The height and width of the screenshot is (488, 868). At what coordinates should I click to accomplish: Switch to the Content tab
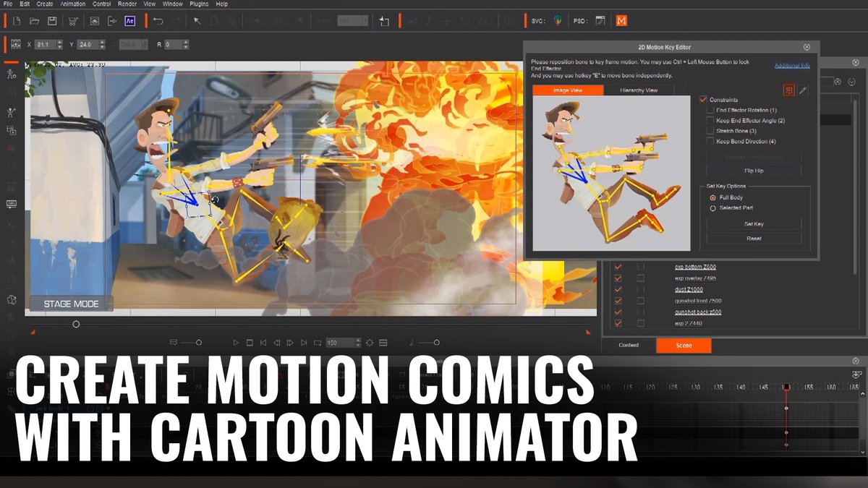[629, 346]
